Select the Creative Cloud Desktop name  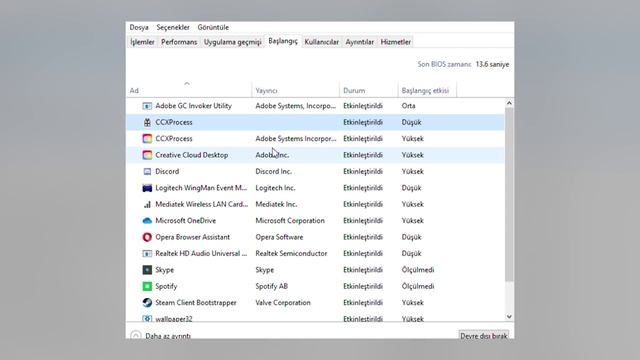(x=191, y=155)
